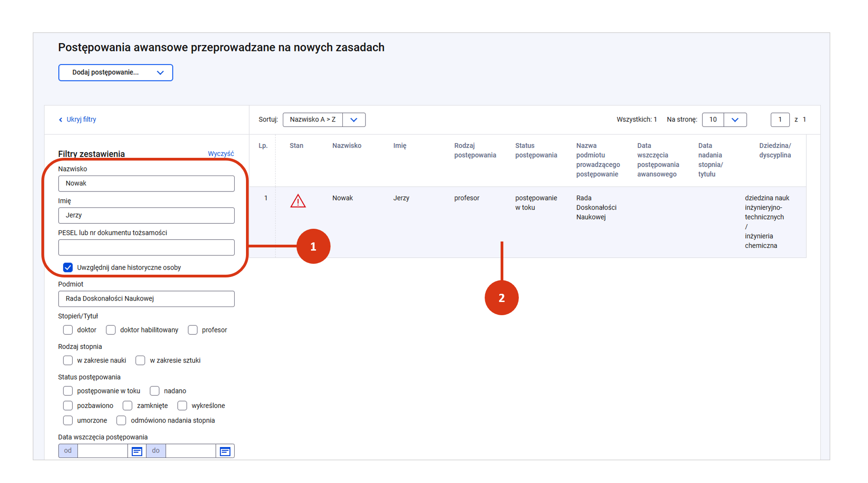Open the 'Nazwisko A > Z' sort dropdown

click(324, 120)
